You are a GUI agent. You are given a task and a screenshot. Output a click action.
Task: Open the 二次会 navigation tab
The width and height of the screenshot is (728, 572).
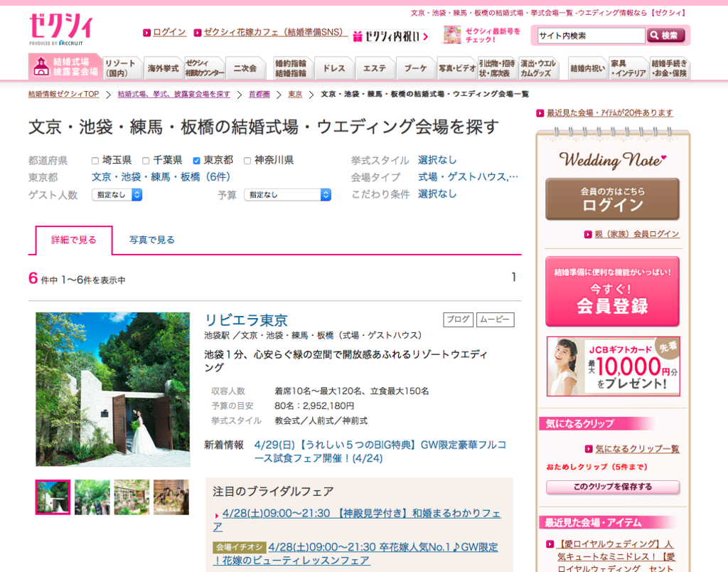click(x=245, y=68)
